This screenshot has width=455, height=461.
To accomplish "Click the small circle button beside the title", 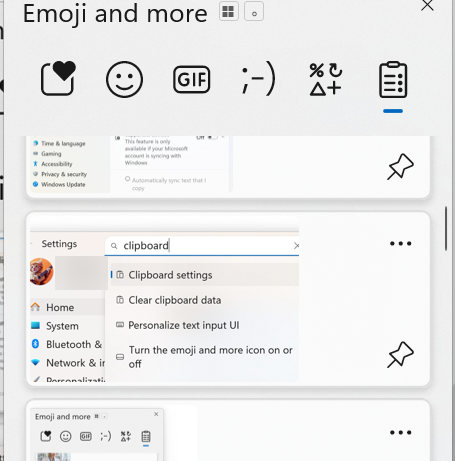I will (x=254, y=11).
